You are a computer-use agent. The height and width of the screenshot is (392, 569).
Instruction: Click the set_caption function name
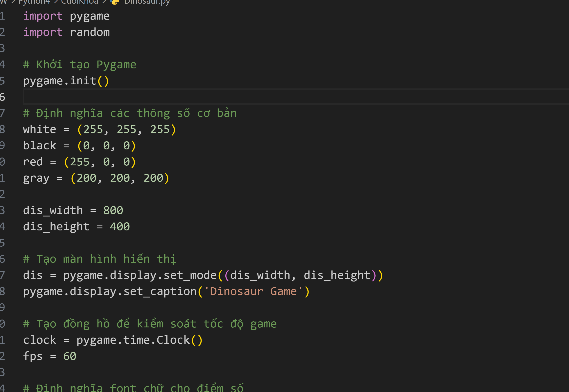point(160,292)
